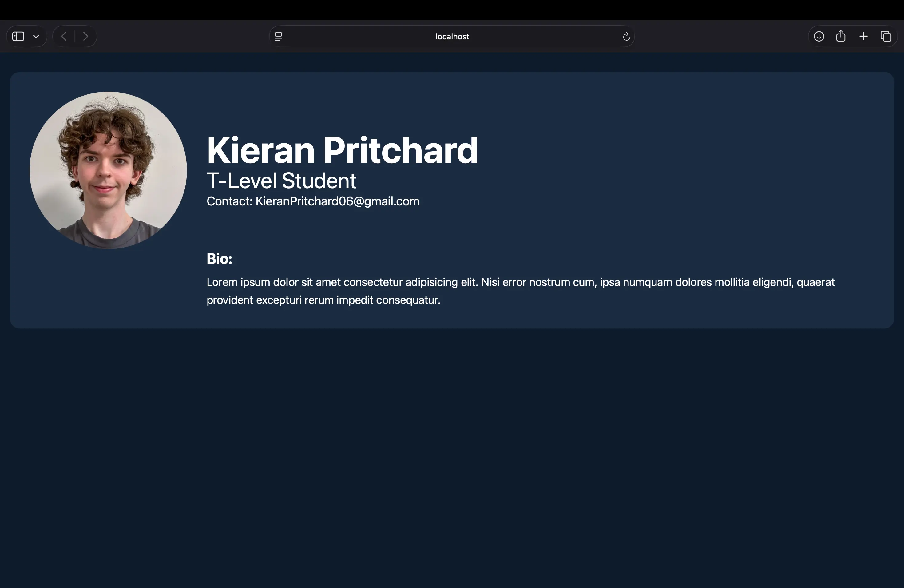Open the website settings icon in address bar
Screen dimensions: 904x588
(x=278, y=36)
